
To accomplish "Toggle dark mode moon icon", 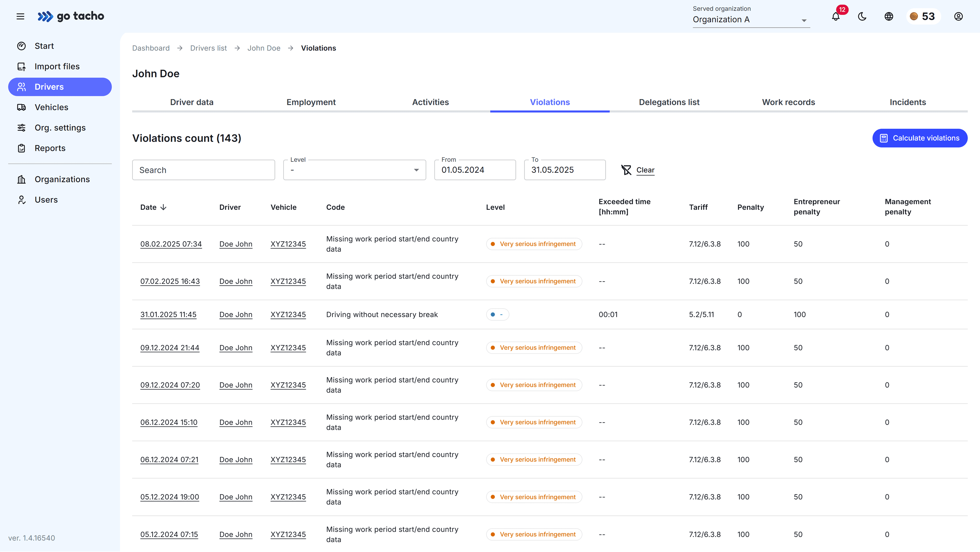I will [862, 16].
